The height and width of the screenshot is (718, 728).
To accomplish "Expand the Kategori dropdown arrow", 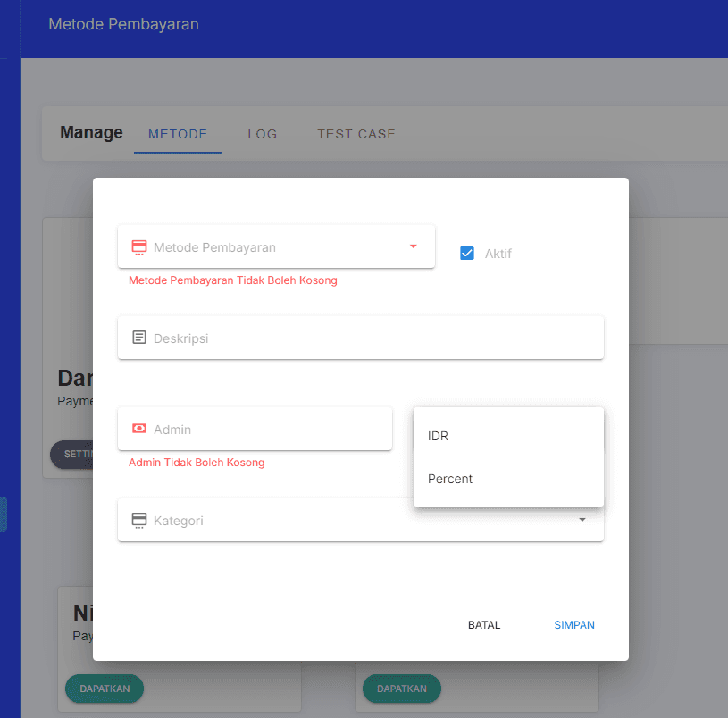I will tap(582, 520).
